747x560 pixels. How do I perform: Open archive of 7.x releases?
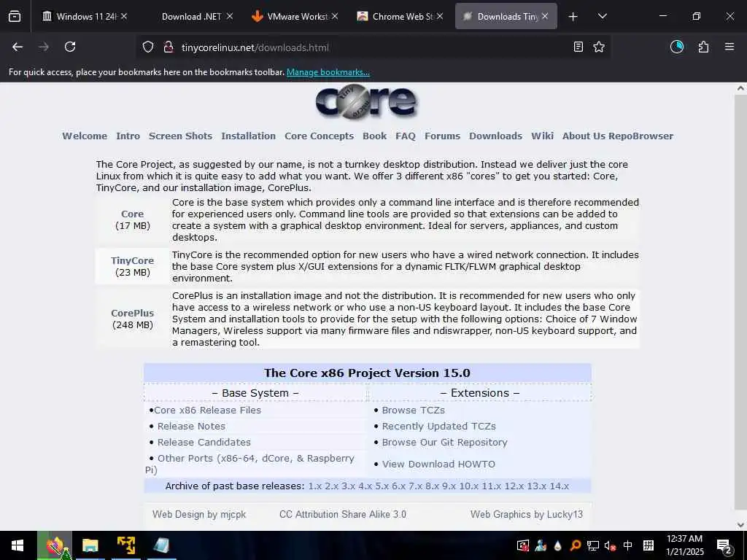[x=415, y=486]
